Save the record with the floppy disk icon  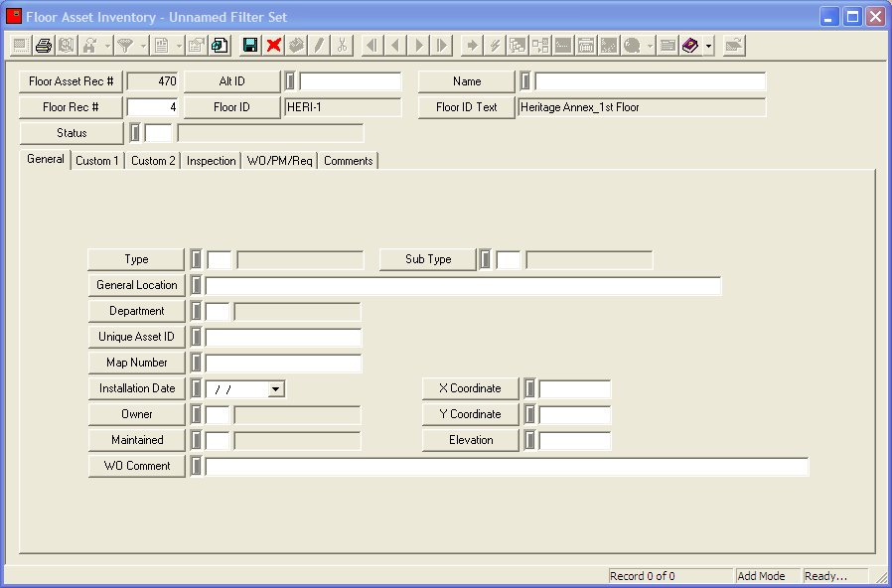250,46
